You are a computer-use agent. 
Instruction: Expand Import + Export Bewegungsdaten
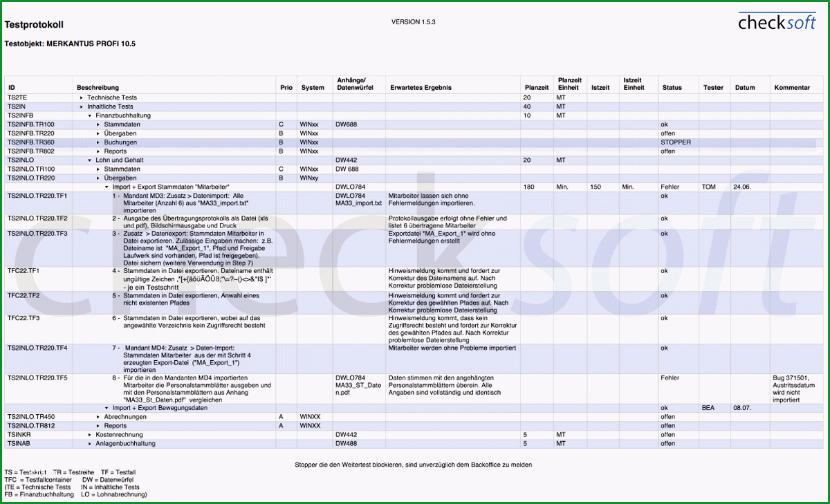[x=107, y=408]
